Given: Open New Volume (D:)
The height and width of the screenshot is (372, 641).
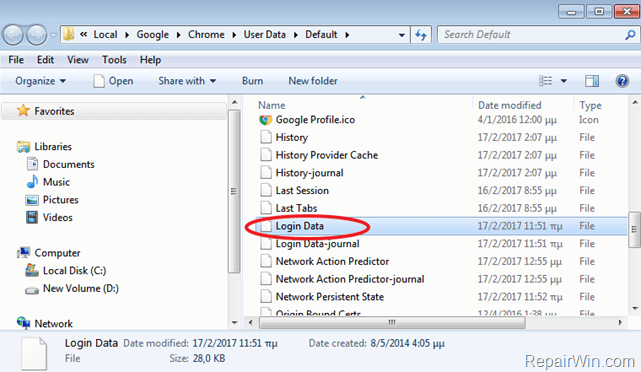Looking at the screenshot, I should coord(81,288).
